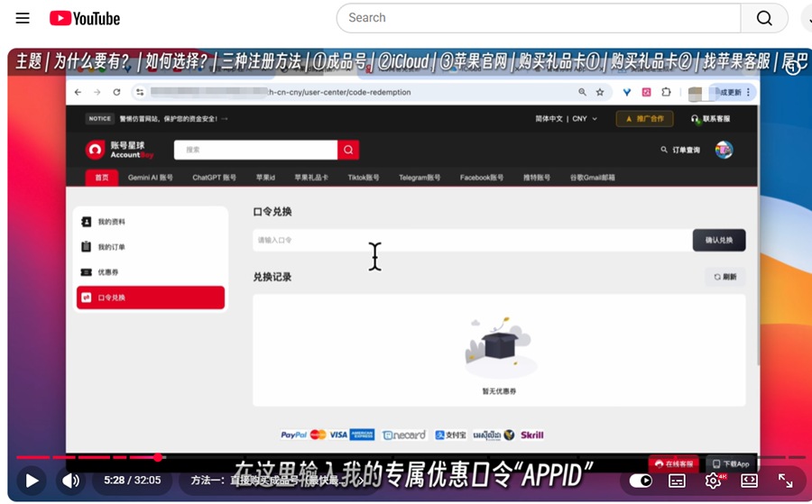Open 我的订单 in sidebar
The height and width of the screenshot is (504, 812).
click(x=150, y=247)
